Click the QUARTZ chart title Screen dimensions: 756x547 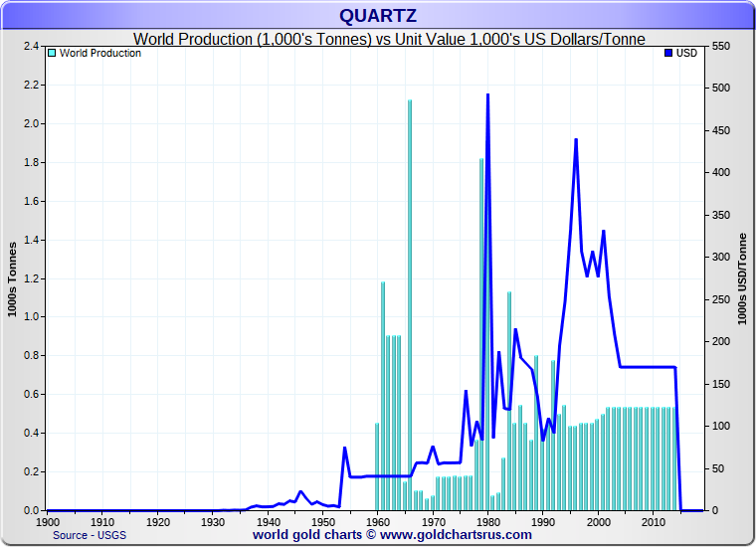pos(378,16)
